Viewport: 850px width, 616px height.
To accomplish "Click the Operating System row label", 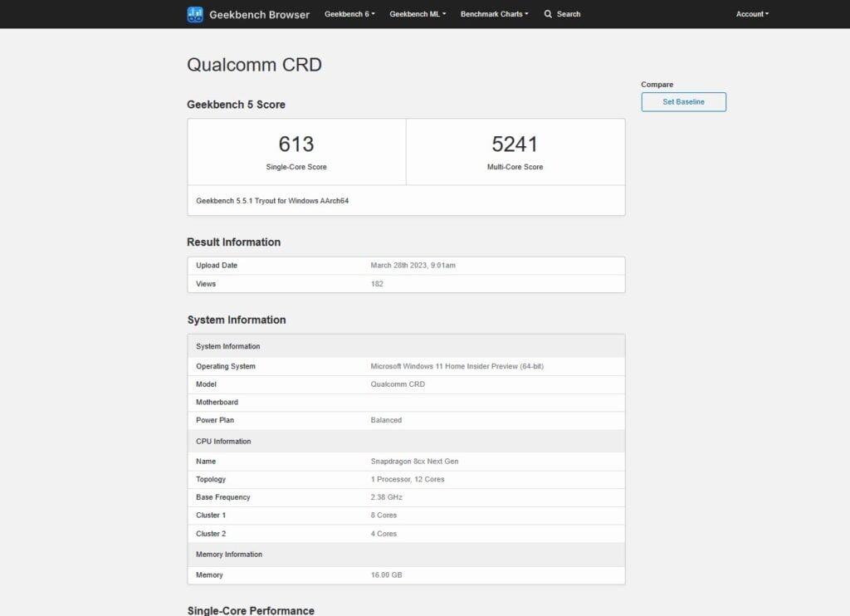I will click(x=226, y=366).
